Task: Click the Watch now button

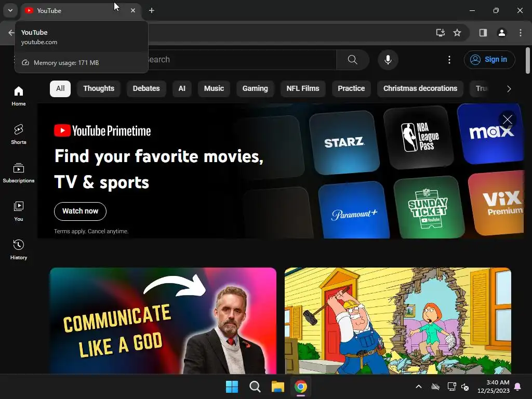Action: (80, 211)
